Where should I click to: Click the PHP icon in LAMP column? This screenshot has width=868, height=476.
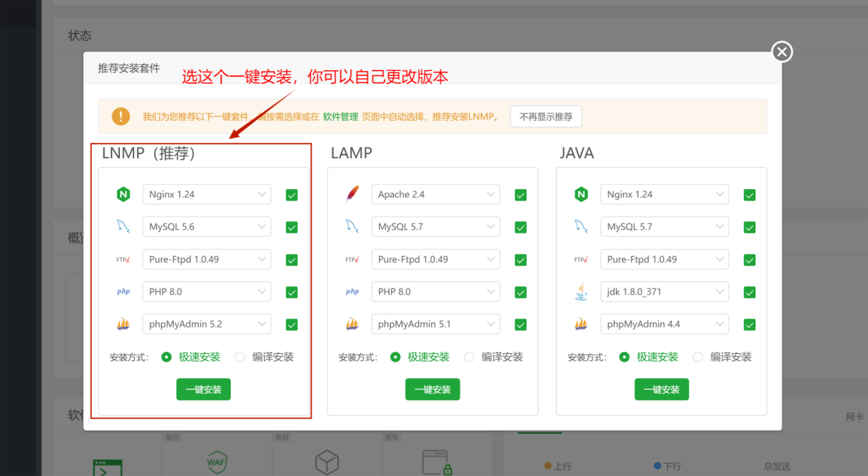[x=352, y=292]
